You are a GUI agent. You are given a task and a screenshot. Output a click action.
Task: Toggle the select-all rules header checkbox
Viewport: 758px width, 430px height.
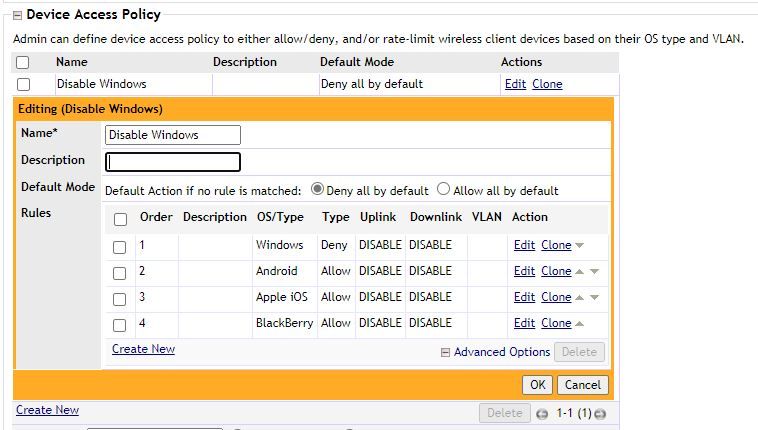[120, 219]
